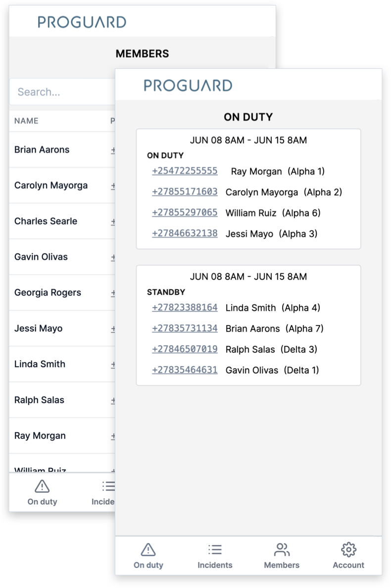Viewport: 391px width, 588px height.
Task: Open Incidents list icon in front window
Action: pos(215,550)
